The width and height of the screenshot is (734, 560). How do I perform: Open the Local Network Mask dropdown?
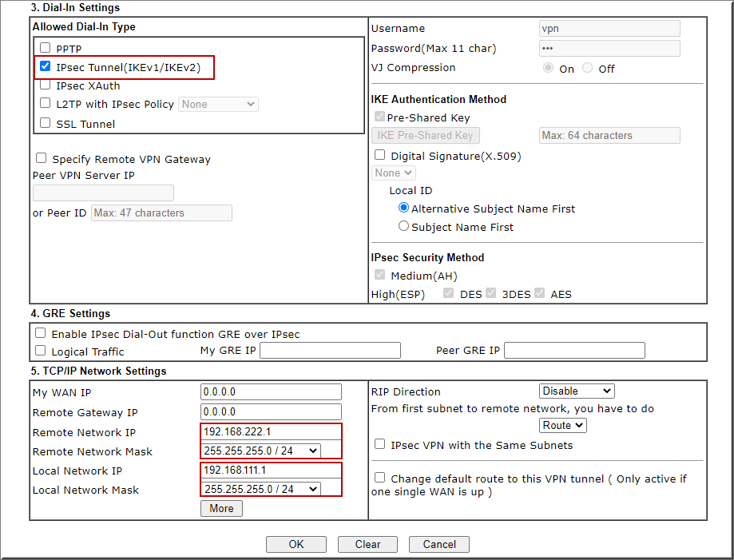[x=261, y=489]
